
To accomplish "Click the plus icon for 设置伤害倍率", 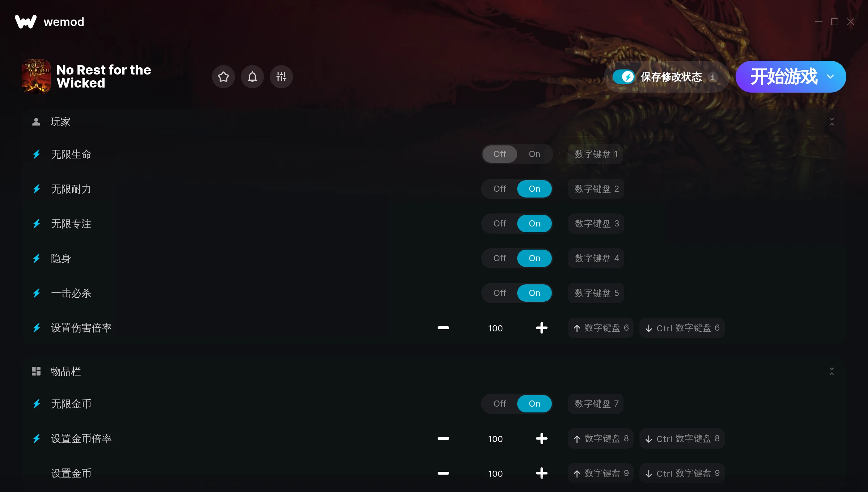I will click(x=541, y=328).
